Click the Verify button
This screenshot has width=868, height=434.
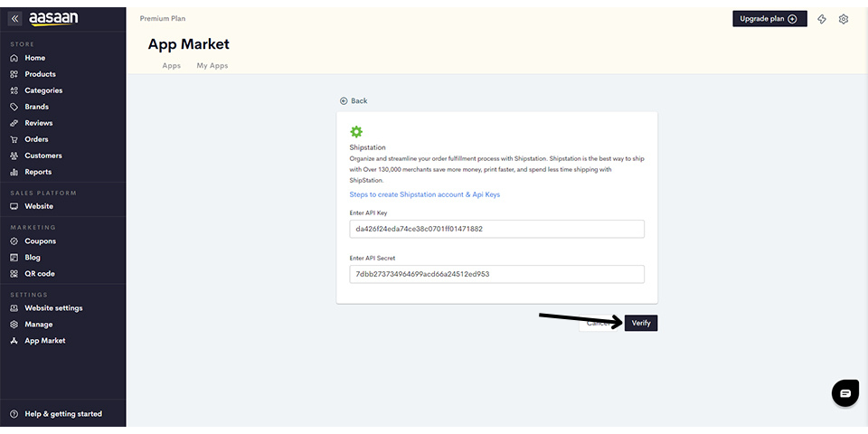641,324
